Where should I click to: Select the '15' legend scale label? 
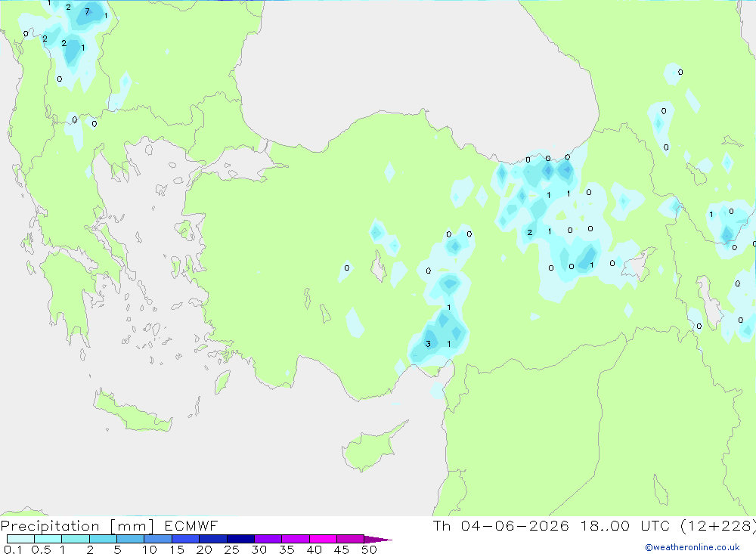click(x=176, y=549)
